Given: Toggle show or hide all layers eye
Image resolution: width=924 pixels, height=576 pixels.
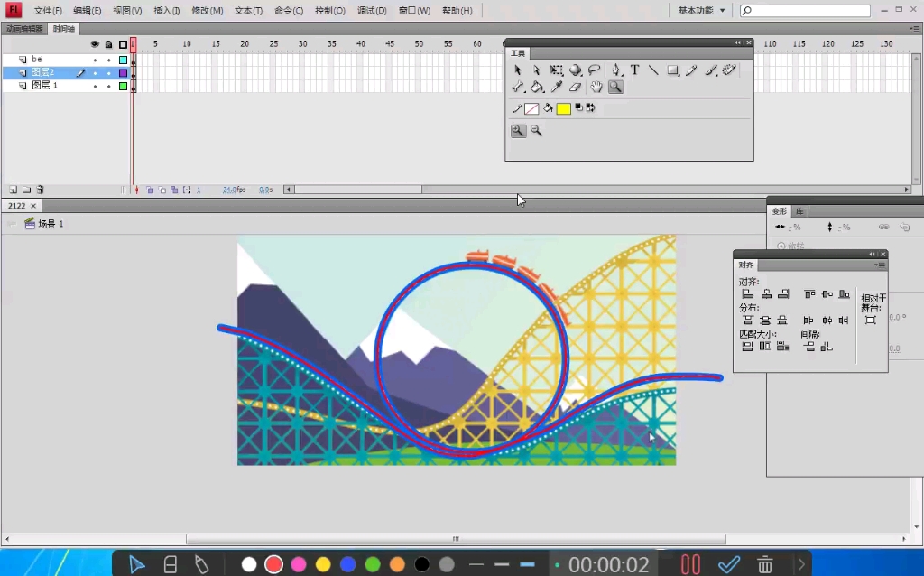Looking at the screenshot, I should pos(95,44).
